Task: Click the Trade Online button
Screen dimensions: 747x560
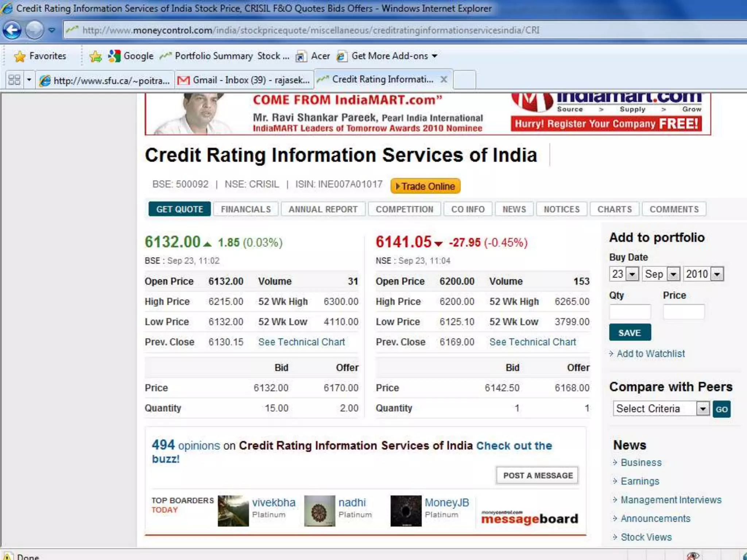Action: point(425,186)
